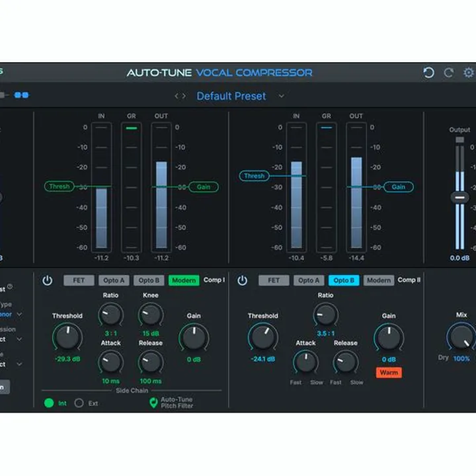Go to next preset arrow

coord(184,97)
